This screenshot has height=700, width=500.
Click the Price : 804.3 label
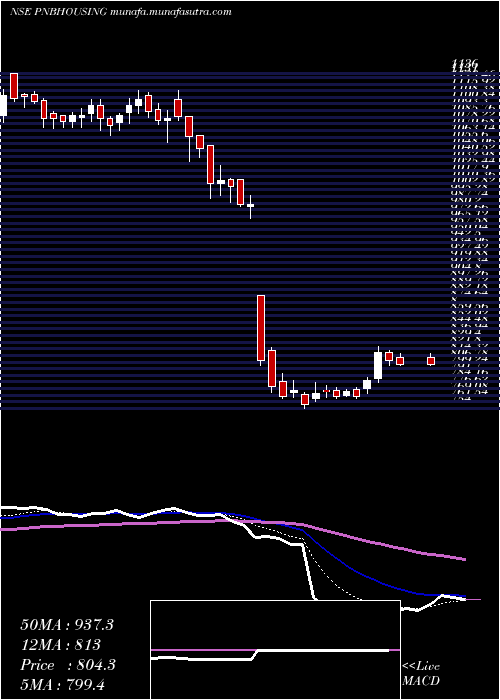click(68, 665)
